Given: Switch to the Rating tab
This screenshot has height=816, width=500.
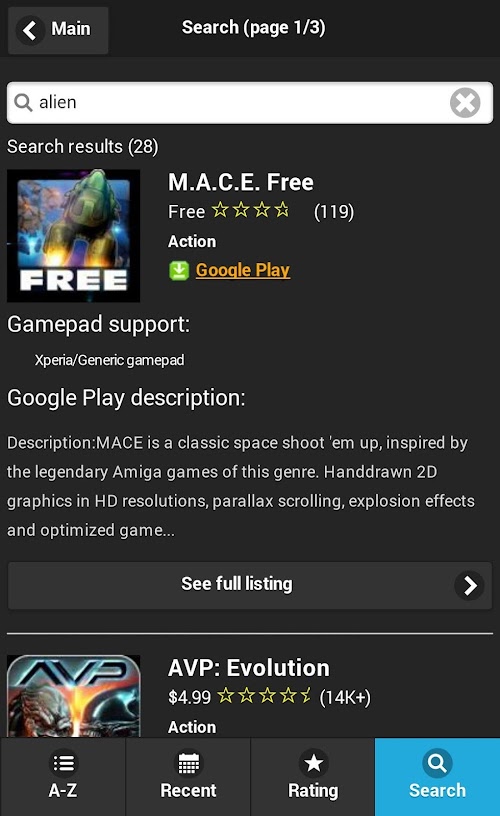Looking at the screenshot, I should [x=313, y=776].
